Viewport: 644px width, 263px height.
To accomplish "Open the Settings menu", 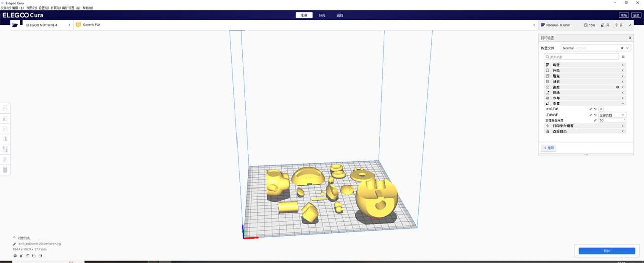I will point(44,8).
